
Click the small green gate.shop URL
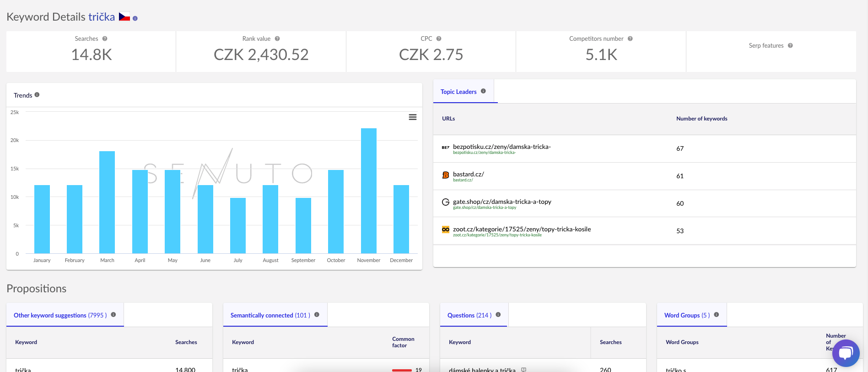tap(485, 208)
